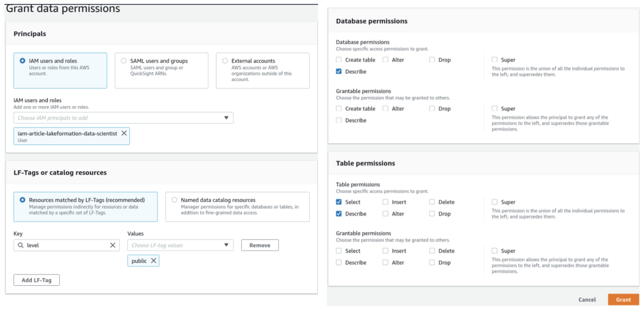Enable grantable Super table permission
This screenshot has height=316, width=644.
coord(494,251)
